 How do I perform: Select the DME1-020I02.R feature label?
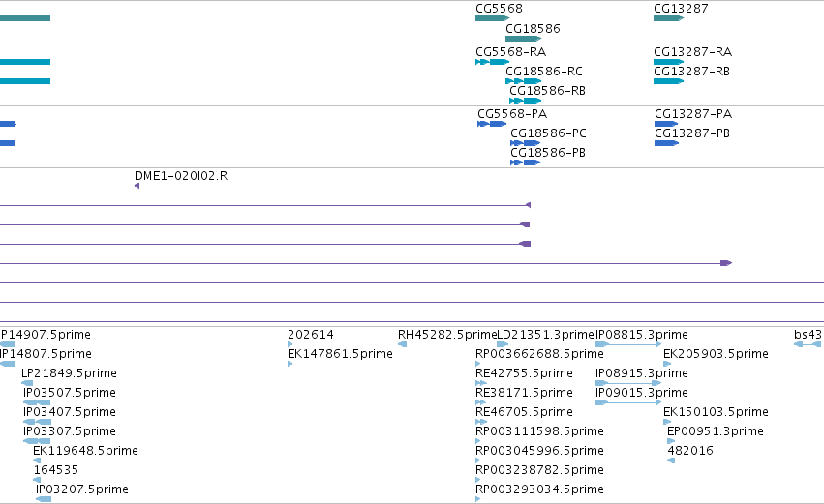[181, 176]
